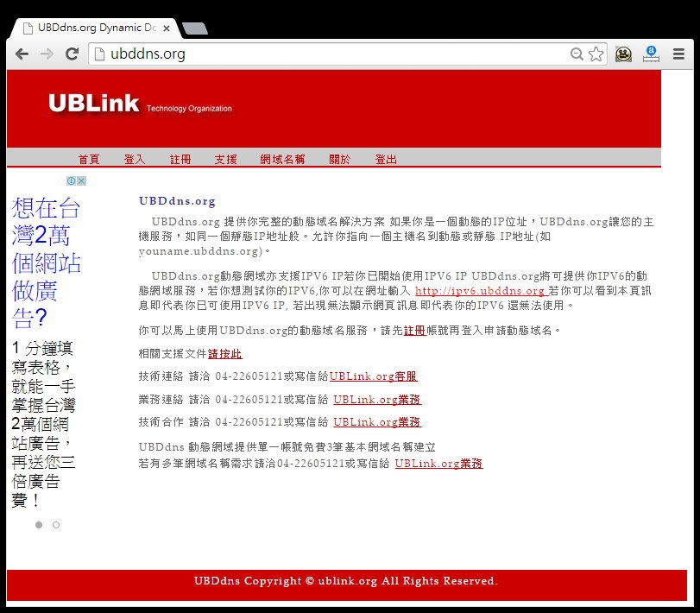
Task: Close the advertisement with the X icon
Action: point(81,180)
